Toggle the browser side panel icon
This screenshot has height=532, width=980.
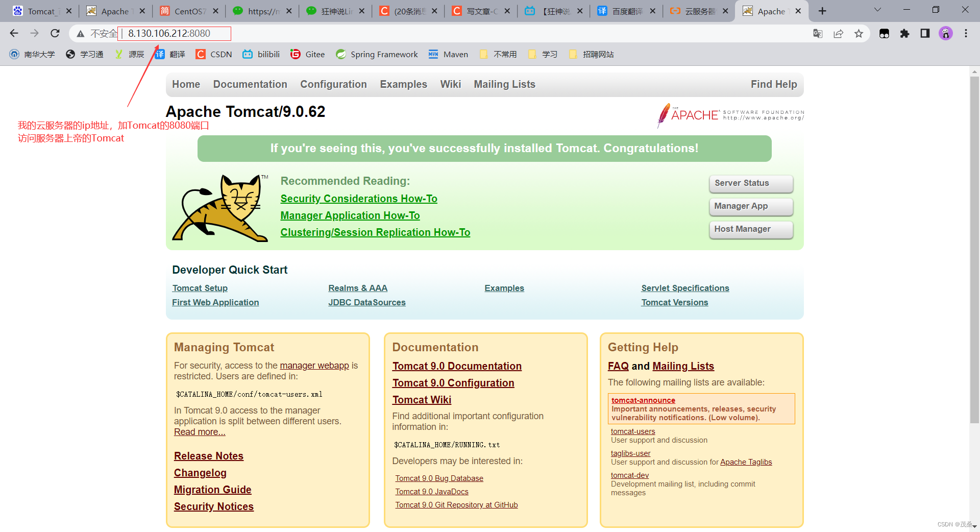coord(925,33)
